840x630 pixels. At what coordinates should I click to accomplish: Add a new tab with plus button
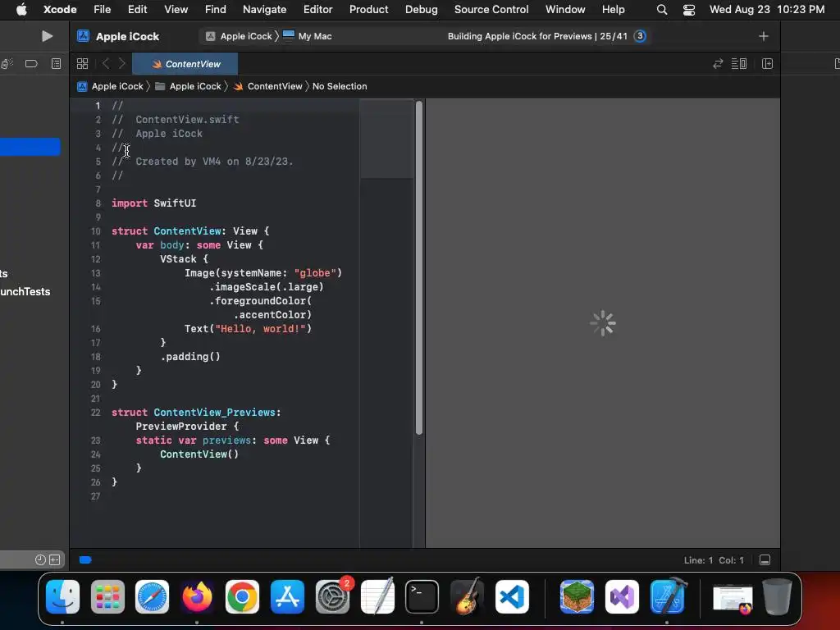[764, 36]
